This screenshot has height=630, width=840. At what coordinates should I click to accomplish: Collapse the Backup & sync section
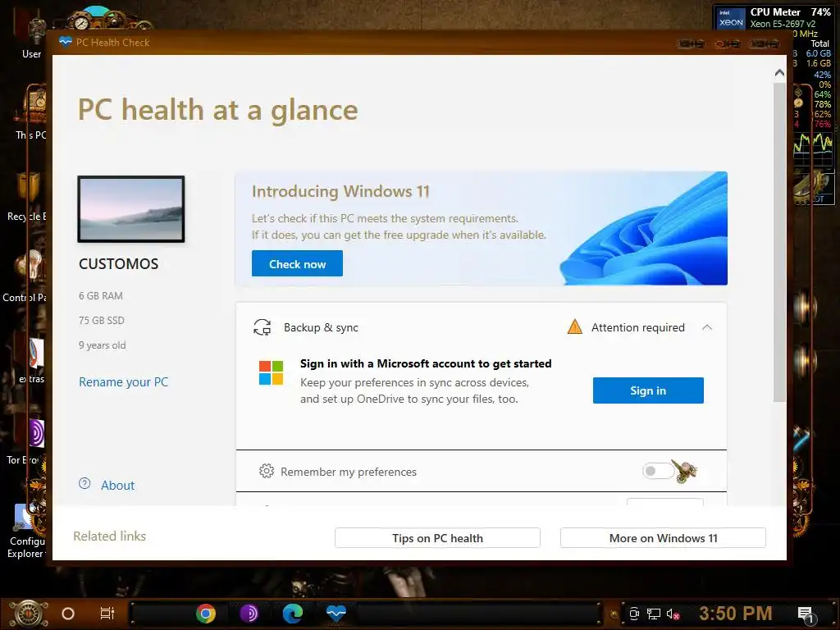click(707, 327)
